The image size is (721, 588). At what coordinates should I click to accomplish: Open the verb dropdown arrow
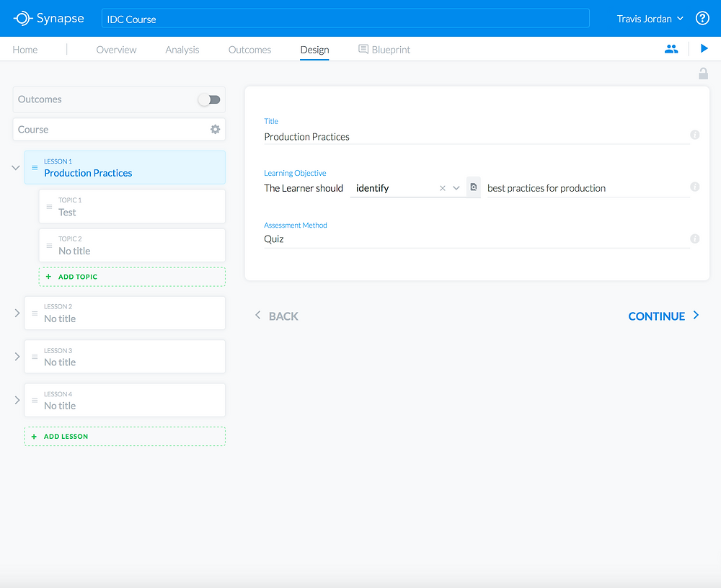coord(456,188)
